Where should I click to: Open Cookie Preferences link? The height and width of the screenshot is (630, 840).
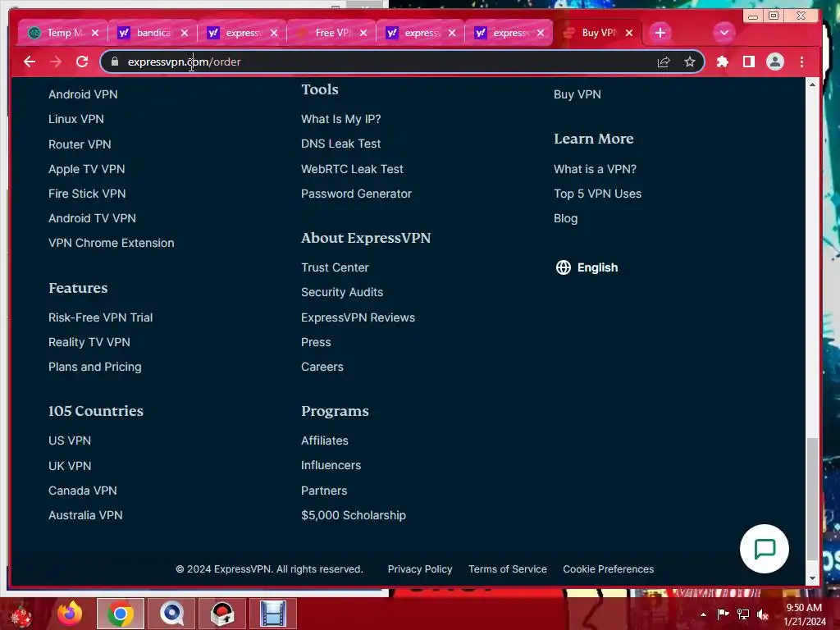coord(608,569)
